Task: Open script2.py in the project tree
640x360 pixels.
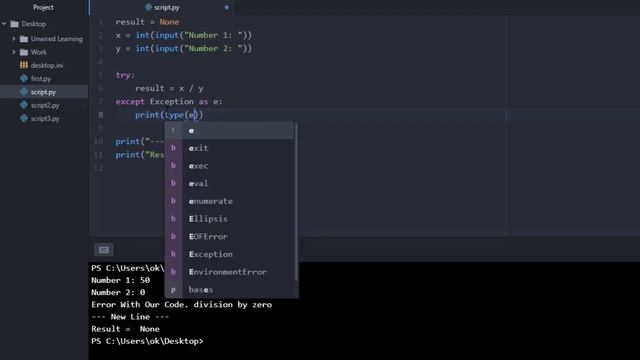Action: [x=45, y=105]
